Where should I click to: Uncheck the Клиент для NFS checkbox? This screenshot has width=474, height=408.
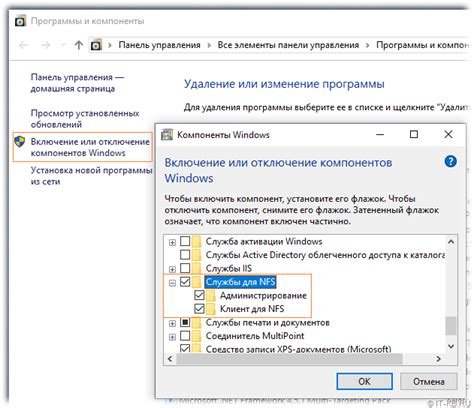[x=199, y=309]
